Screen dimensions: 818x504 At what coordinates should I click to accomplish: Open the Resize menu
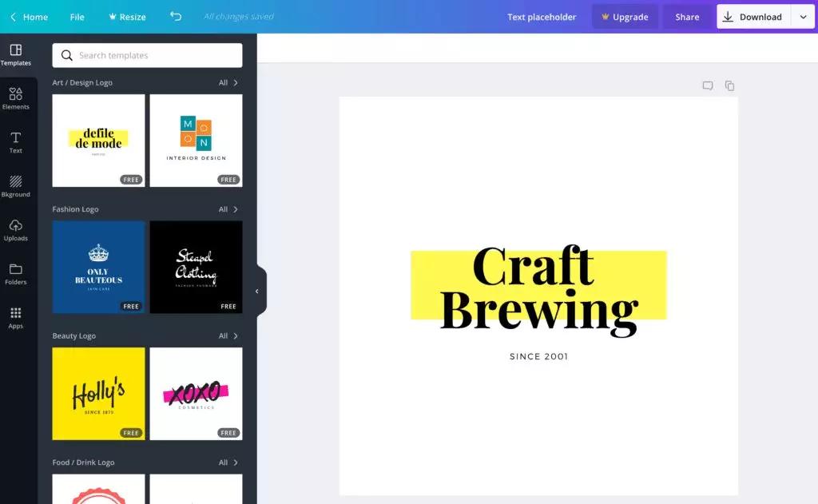pyautogui.click(x=127, y=17)
